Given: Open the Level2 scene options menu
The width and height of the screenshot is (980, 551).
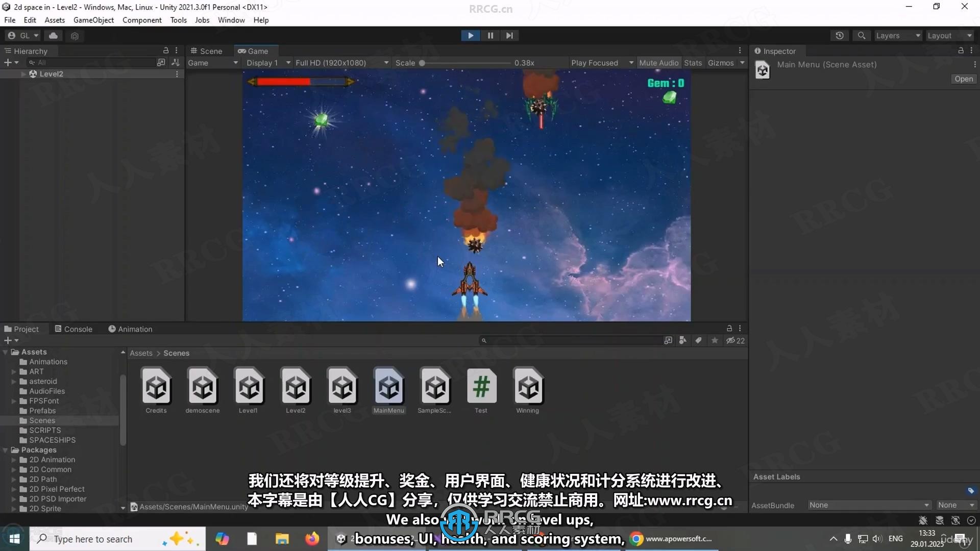Looking at the screenshot, I should click(177, 74).
